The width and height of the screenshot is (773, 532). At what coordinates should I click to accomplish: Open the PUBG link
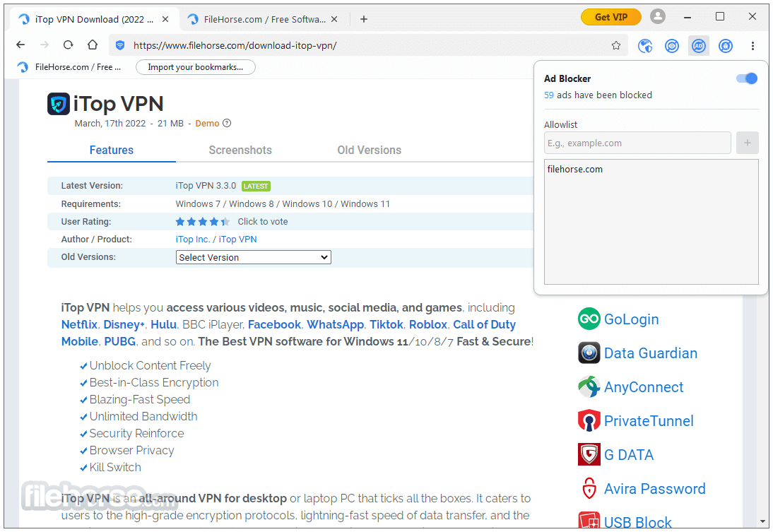(120, 341)
